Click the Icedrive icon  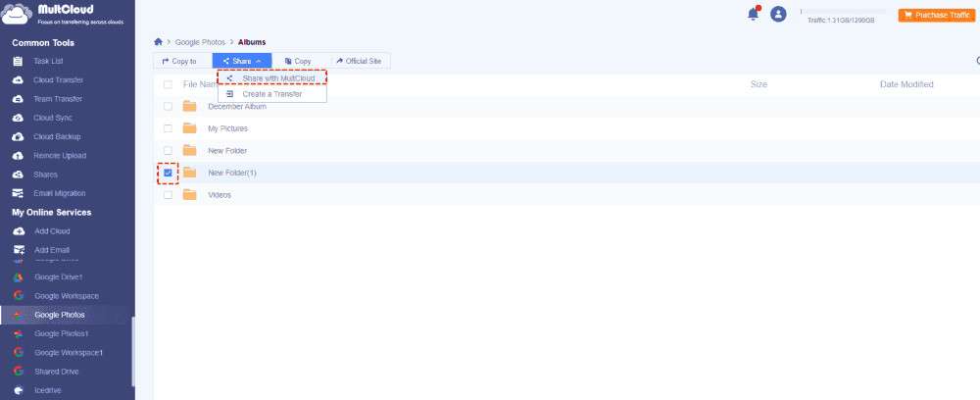19,390
